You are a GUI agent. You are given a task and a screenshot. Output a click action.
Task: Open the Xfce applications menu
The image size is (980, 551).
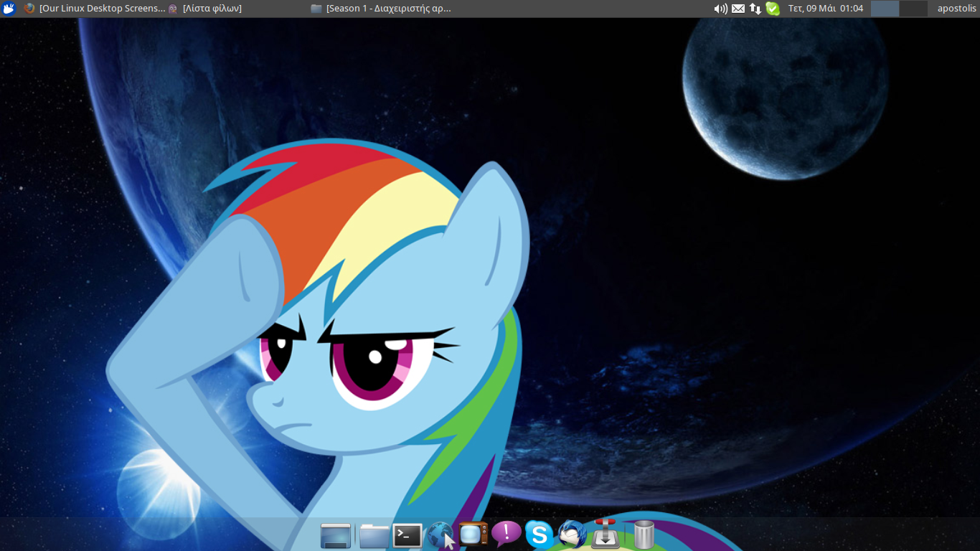pos(9,9)
